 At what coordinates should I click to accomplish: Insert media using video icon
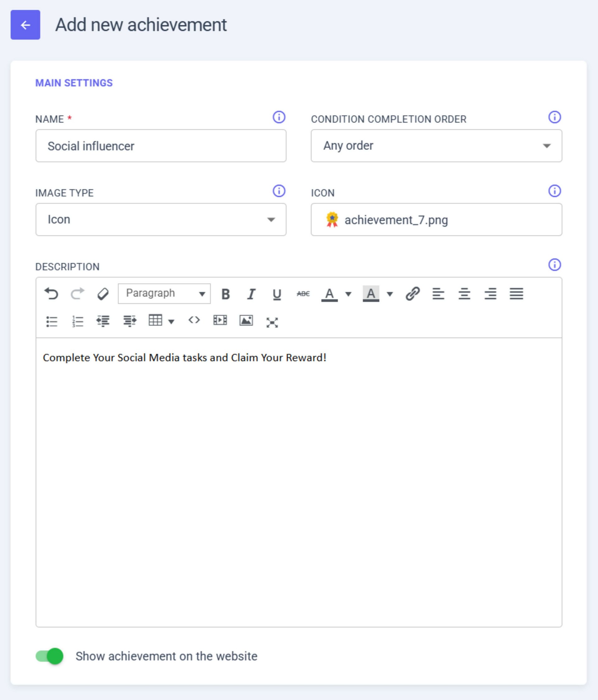pyautogui.click(x=220, y=320)
